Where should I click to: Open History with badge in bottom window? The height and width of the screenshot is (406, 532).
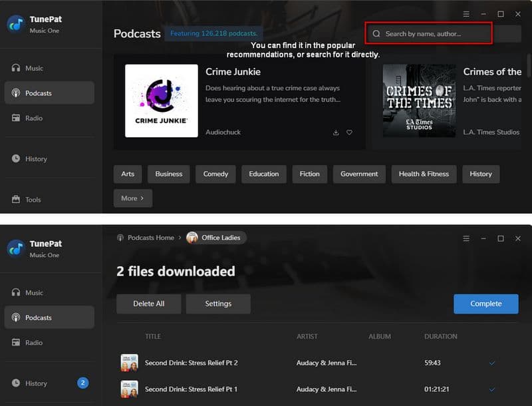pyautogui.click(x=49, y=383)
